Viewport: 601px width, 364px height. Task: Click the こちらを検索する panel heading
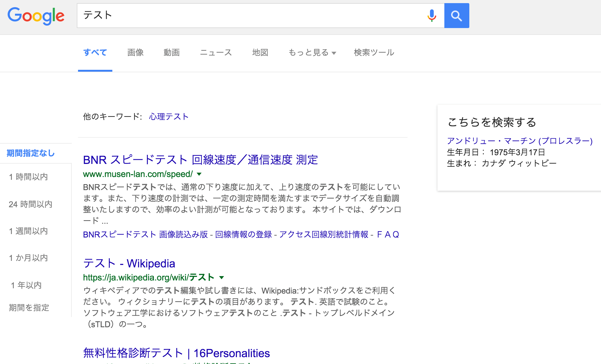coord(492,122)
